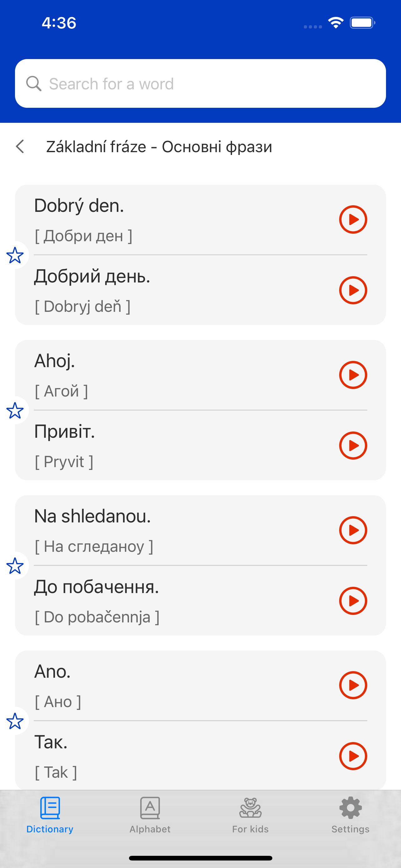Select the Dictionary tab
This screenshot has width=401, height=868.
[x=50, y=815]
